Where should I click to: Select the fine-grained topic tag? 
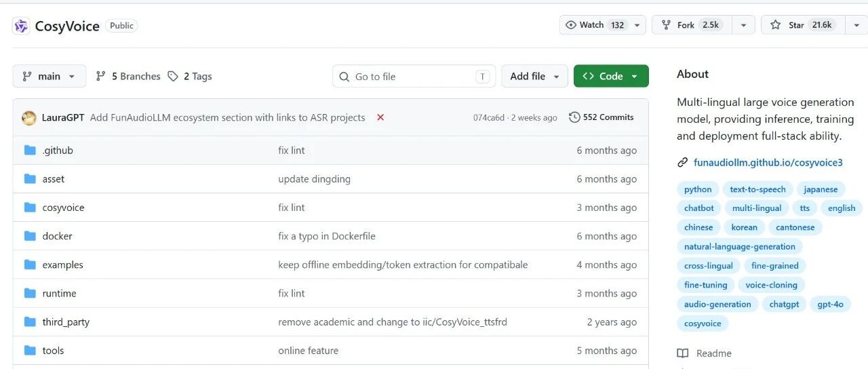tap(775, 266)
